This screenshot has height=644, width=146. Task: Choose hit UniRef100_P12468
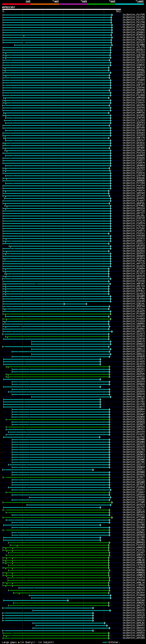[x=134, y=95]
